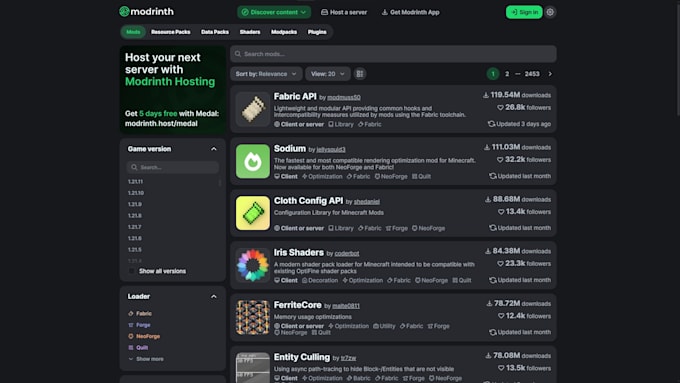
Task: Click the search magnifier icon in mods search
Action: pos(238,54)
